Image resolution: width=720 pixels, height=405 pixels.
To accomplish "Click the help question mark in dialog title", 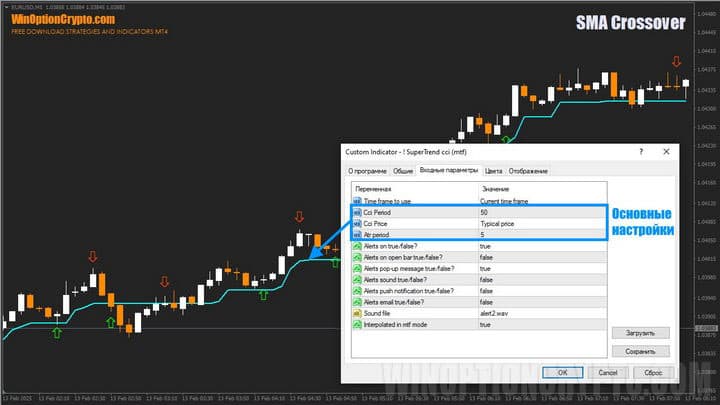I will click(640, 152).
